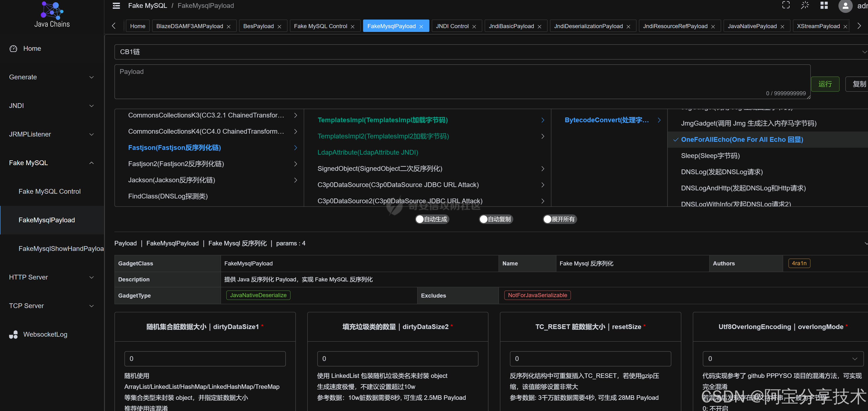Click the Java Chains logo
The image size is (868, 411).
(x=52, y=14)
